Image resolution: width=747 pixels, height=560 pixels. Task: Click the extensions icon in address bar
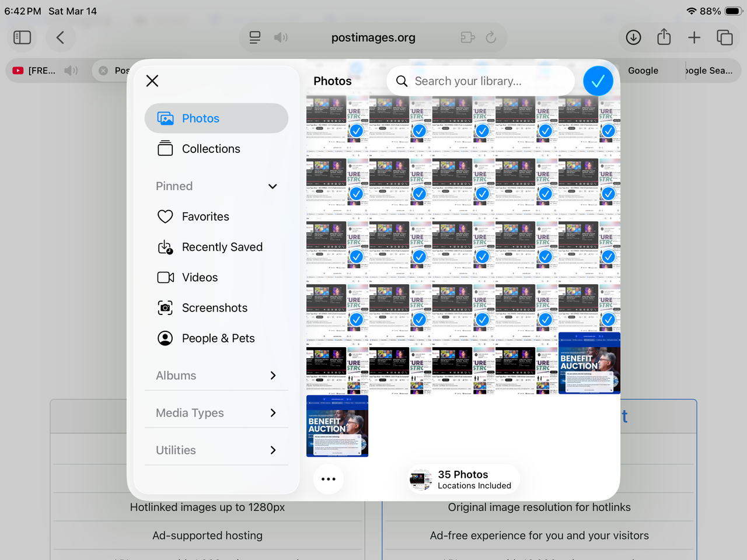coord(467,37)
